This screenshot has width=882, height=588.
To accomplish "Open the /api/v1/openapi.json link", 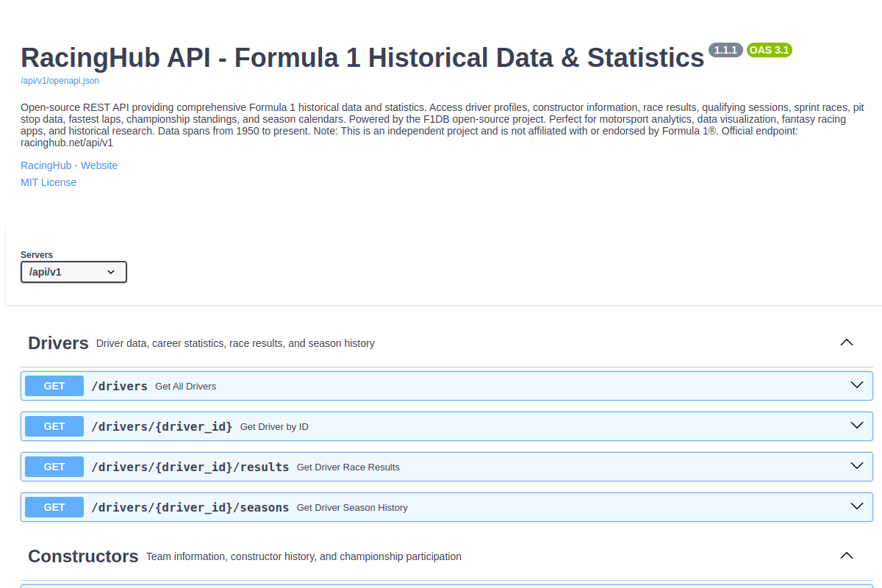I will 60,81.
